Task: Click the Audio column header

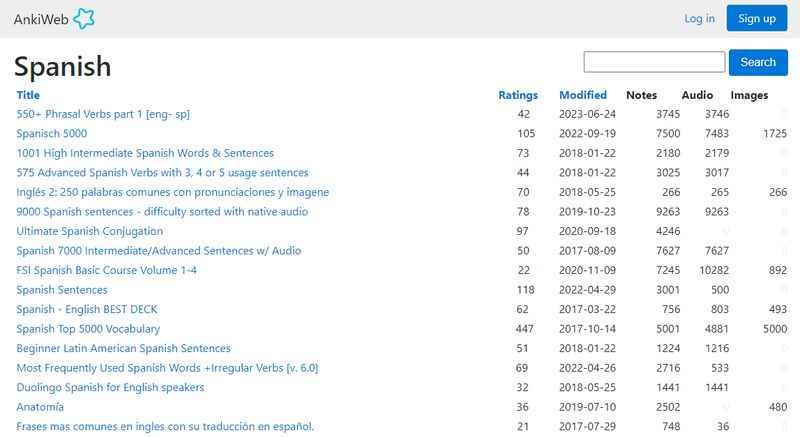Action: pyautogui.click(x=697, y=95)
